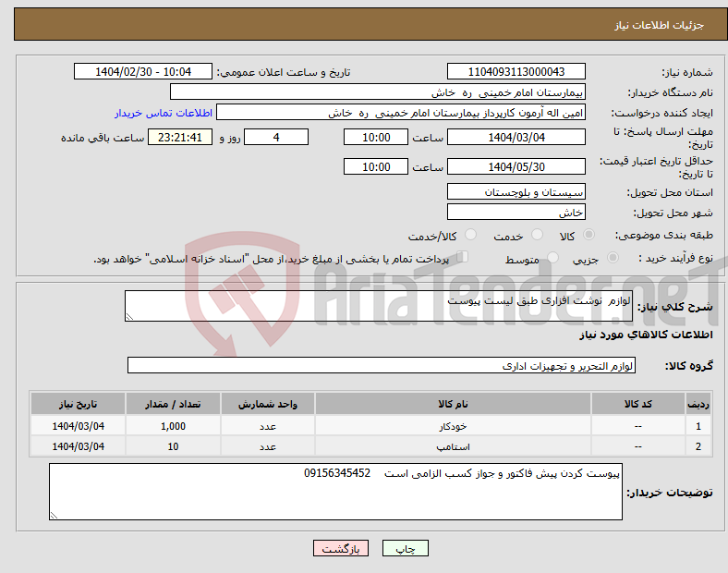This screenshot has height=573, width=728.
Task: Click the خودکار item name cell
Action: pyautogui.click(x=453, y=426)
